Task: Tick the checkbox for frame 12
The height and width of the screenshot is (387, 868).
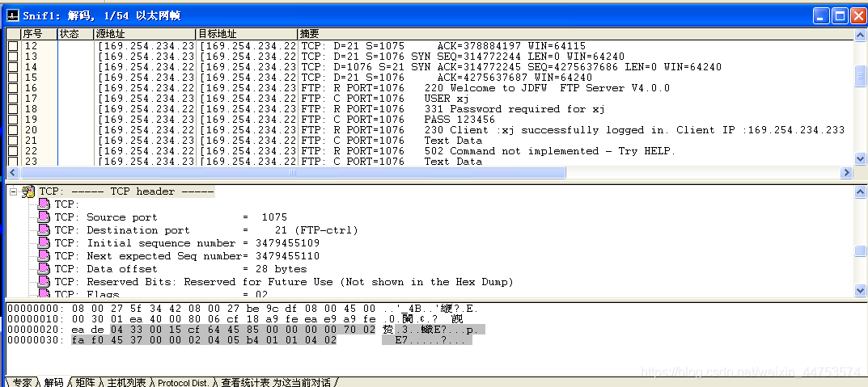Action: (x=13, y=46)
